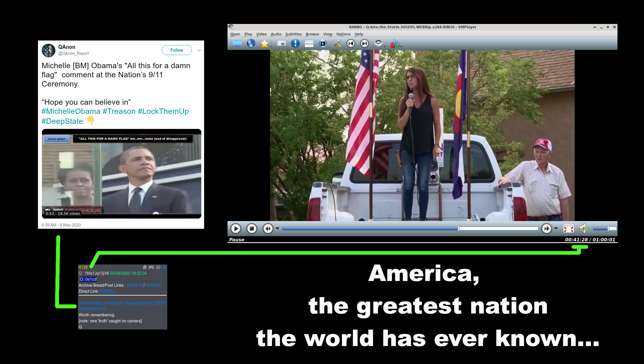The width and height of the screenshot is (644, 364).
Task: Click the volume slider handle
Action: pos(608,228)
